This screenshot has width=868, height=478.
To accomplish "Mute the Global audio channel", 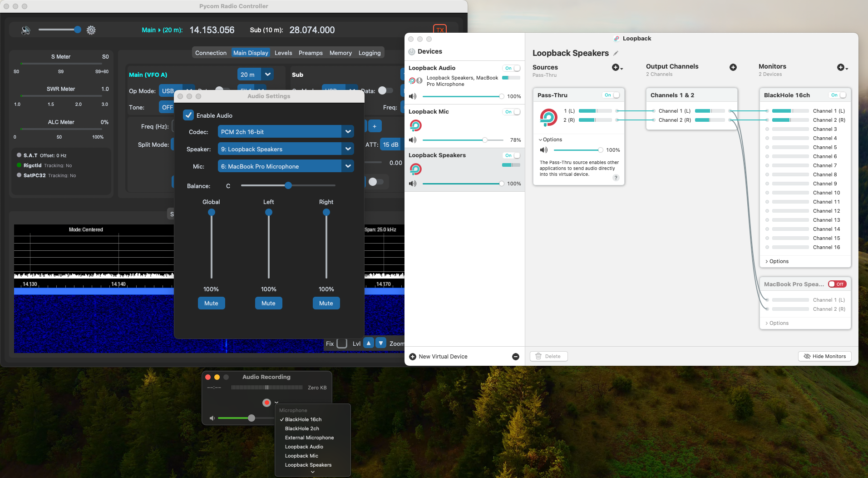I will tap(211, 303).
